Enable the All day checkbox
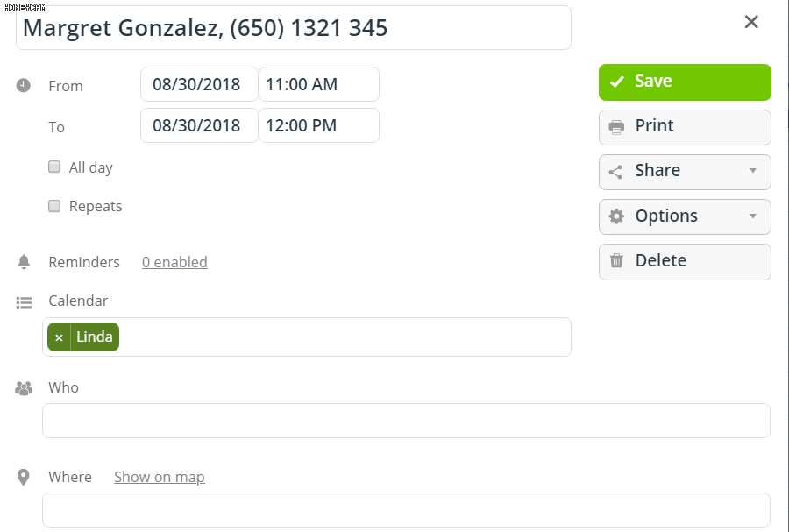Screen dimensions: 789x532 tap(54, 167)
